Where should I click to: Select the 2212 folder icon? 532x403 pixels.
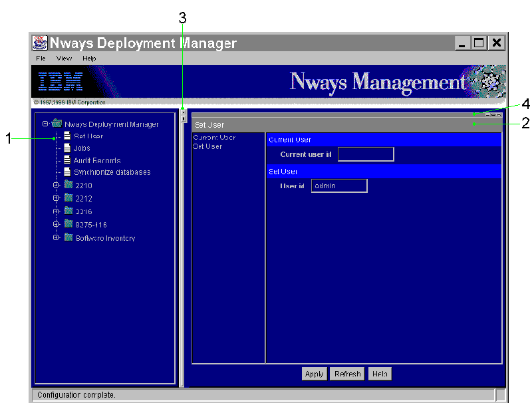coord(68,198)
